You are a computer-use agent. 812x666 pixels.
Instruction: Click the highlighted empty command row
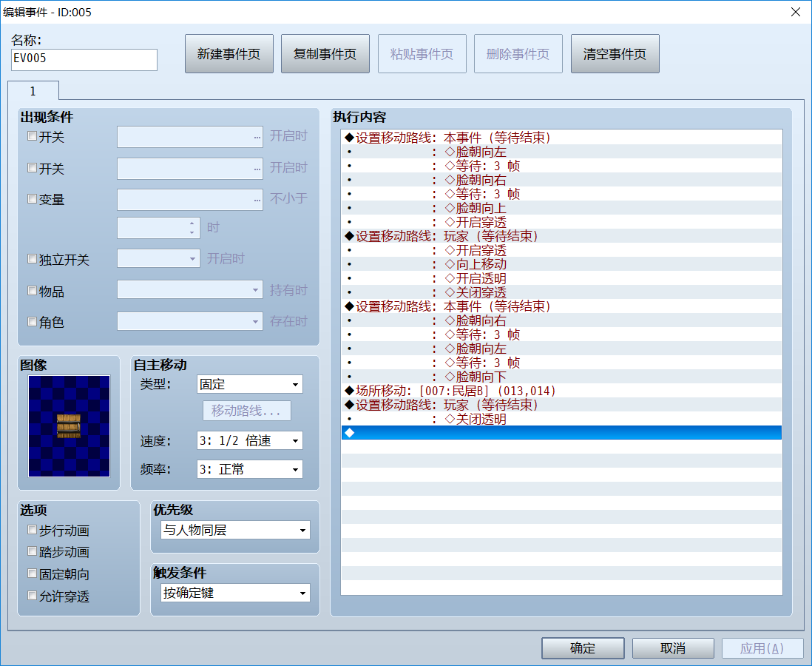coord(561,433)
